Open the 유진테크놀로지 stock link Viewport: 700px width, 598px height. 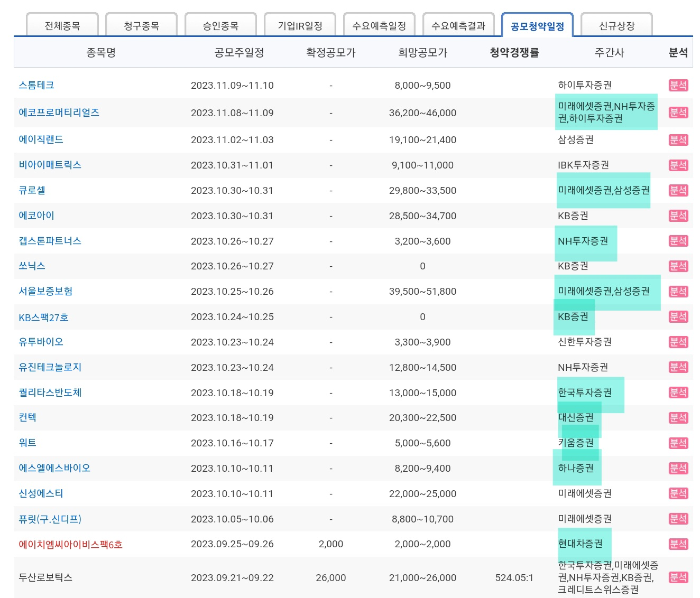click(50, 367)
